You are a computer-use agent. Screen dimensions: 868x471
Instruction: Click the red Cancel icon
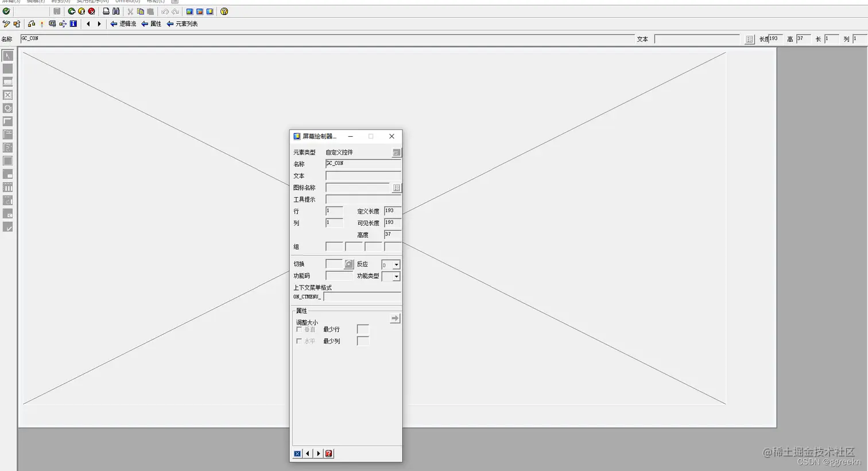point(91,11)
